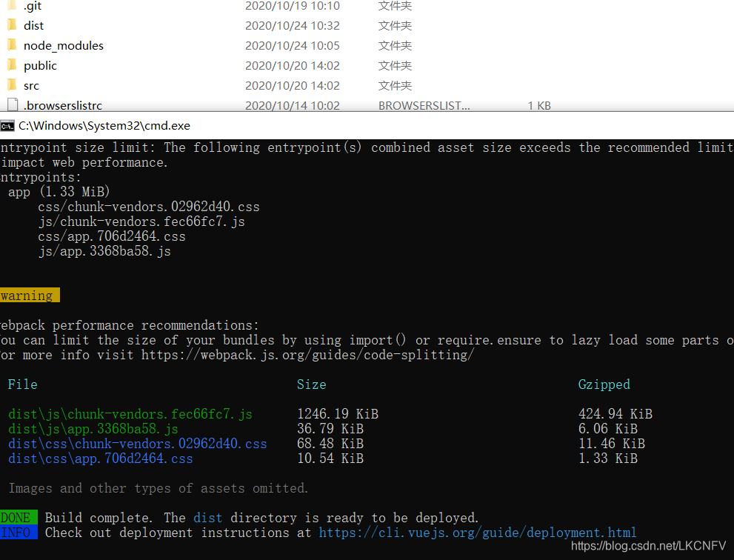Screen dimensions: 734x560
Task: Open the cli.vuejs.org deployment guide link
Action: (478, 533)
